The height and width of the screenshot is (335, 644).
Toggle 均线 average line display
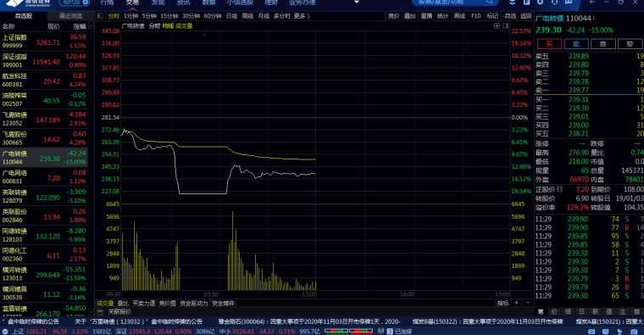point(168,26)
